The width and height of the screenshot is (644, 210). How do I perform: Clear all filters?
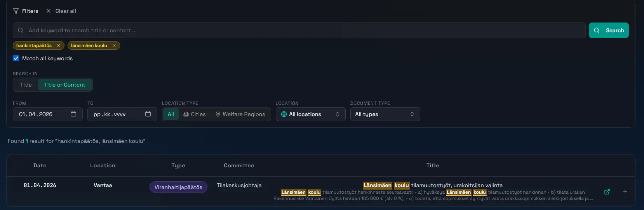61,11
